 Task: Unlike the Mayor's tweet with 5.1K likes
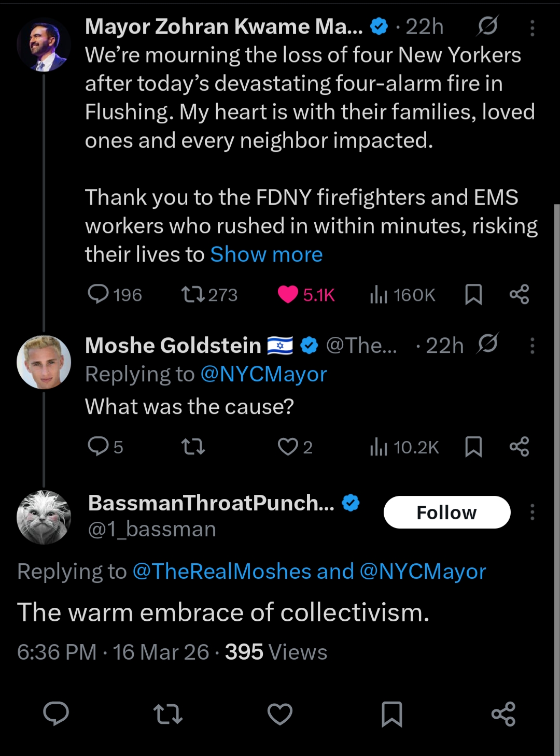[288, 294]
